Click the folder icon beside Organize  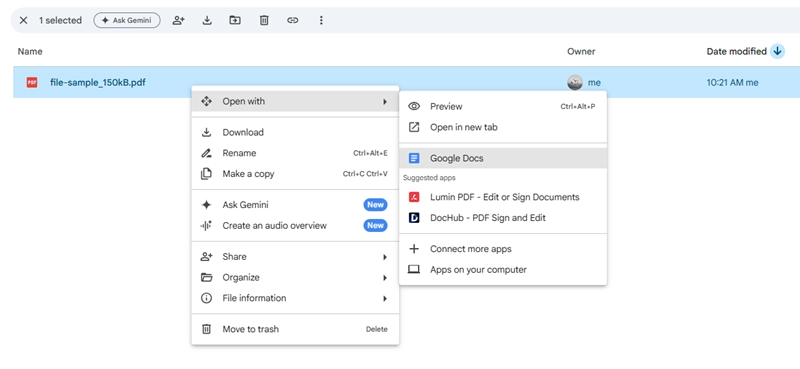click(x=206, y=278)
